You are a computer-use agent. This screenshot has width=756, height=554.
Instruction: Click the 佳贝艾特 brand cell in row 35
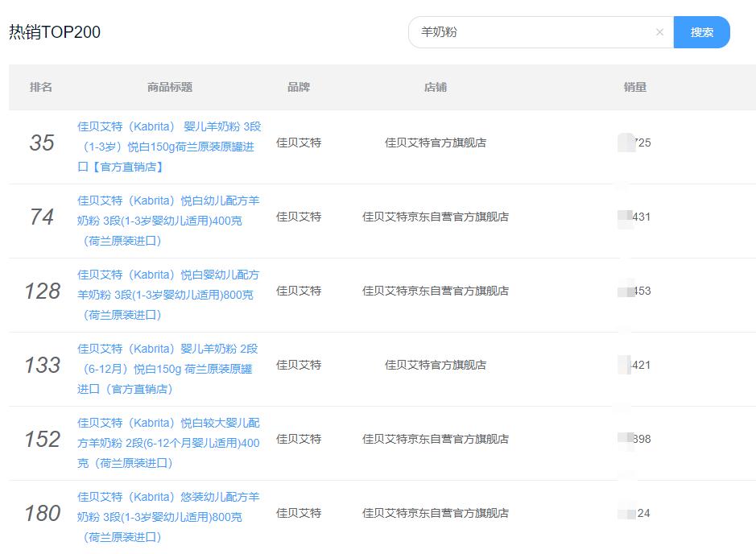(x=299, y=143)
